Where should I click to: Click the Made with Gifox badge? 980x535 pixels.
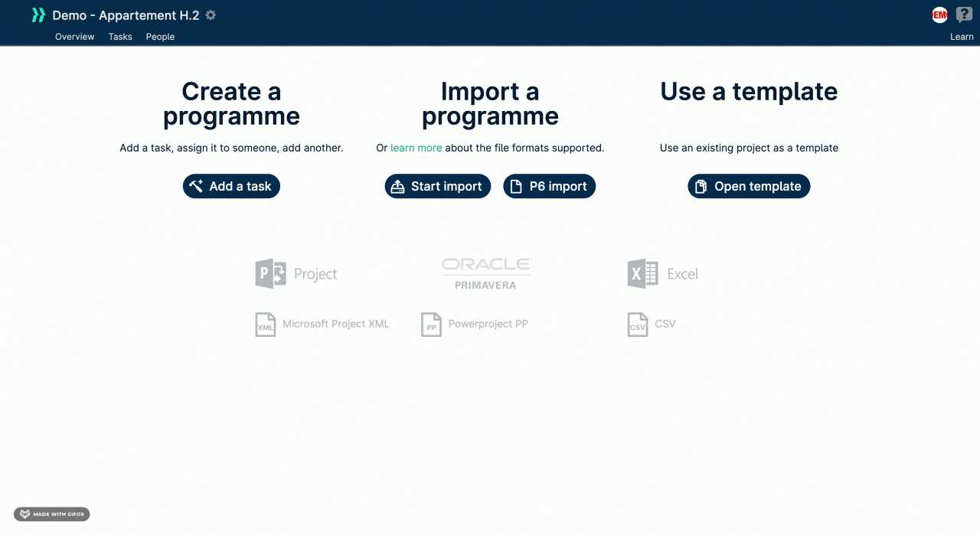pyautogui.click(x=52, y=514)
